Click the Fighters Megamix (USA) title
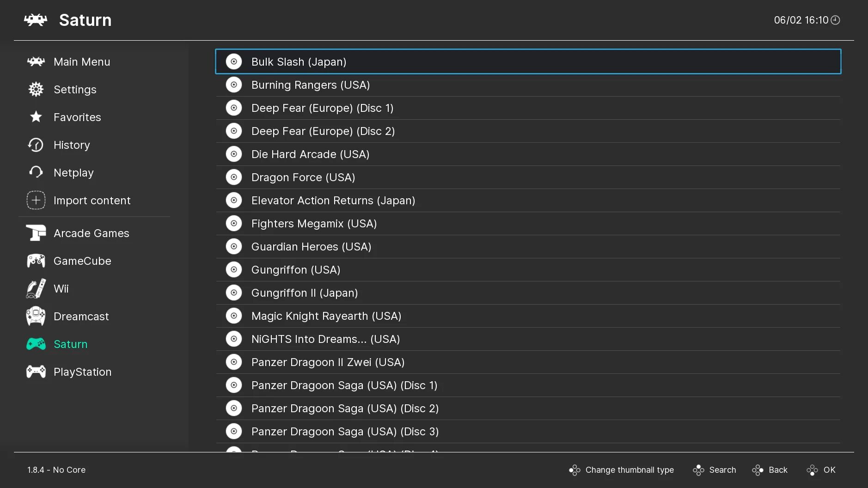 tap(314, 224)
